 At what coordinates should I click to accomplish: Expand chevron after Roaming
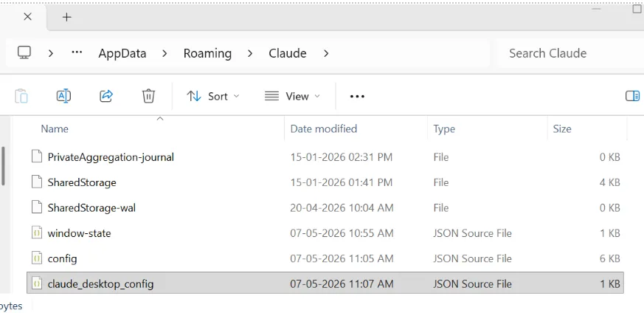(x=250, y=53)
